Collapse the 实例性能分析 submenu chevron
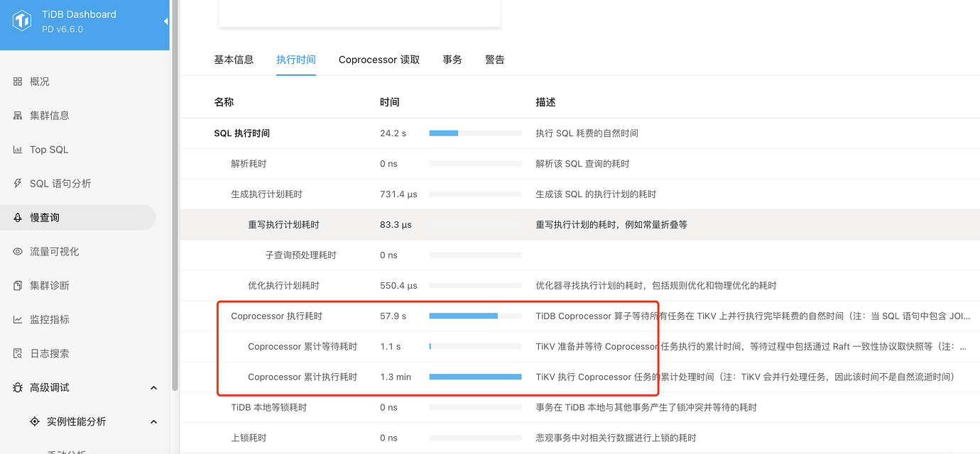The width and height of the screenshot is (980, 454). (154, 422)
